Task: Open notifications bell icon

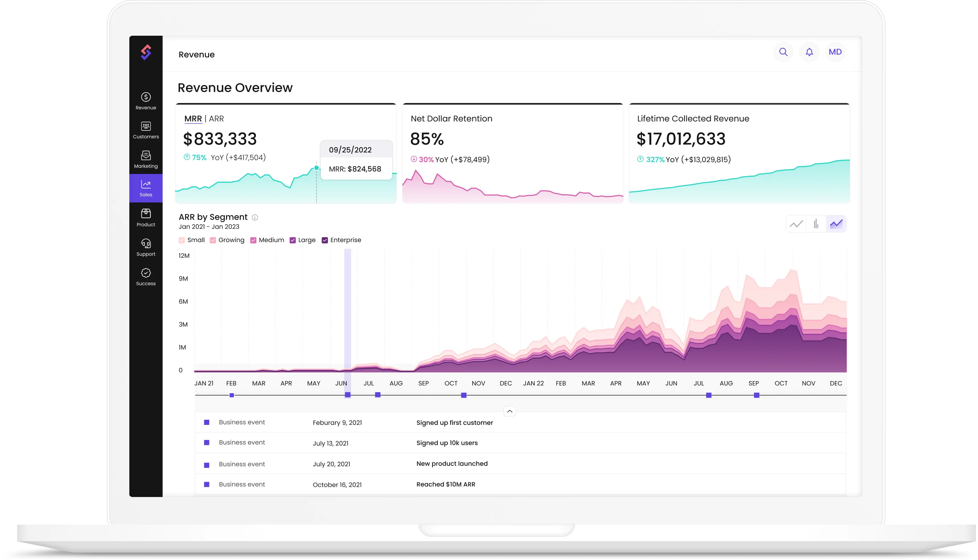Action: (x=809, y=52)
